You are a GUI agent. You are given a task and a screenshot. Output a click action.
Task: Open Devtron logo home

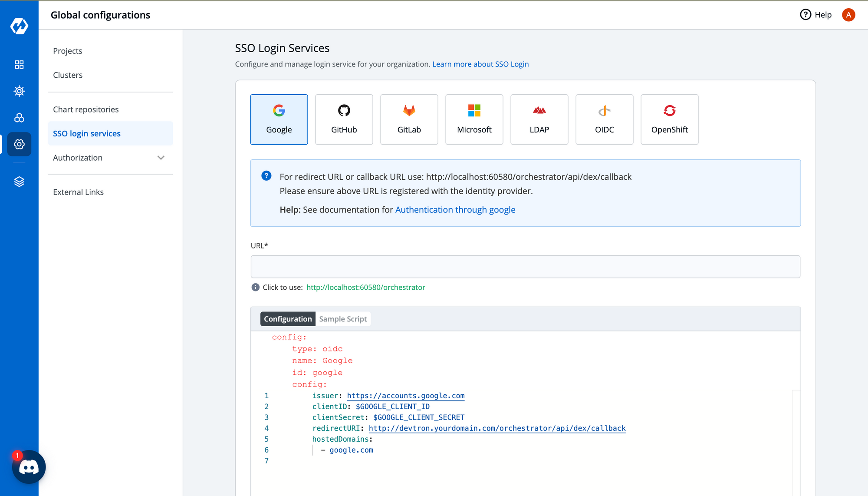tap(19, 26)
